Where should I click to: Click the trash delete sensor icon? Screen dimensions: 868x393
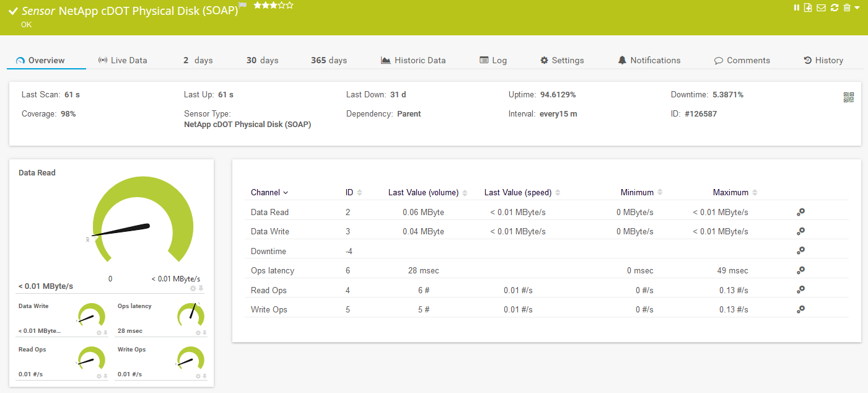(847, 7)
